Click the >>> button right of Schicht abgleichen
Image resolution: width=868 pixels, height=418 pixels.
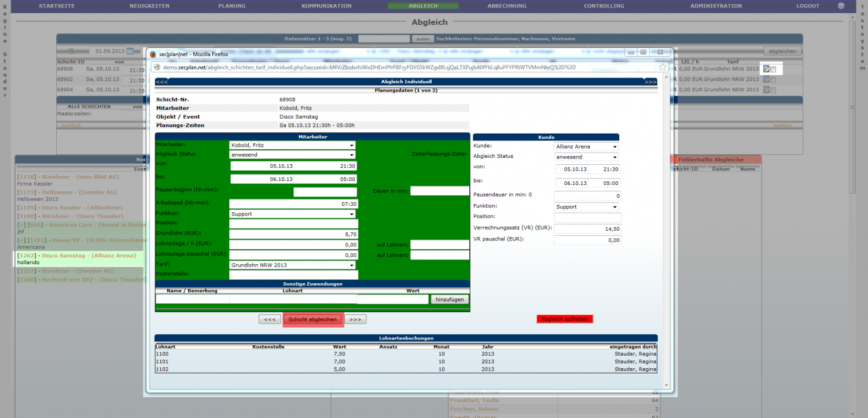click(355, 319)
